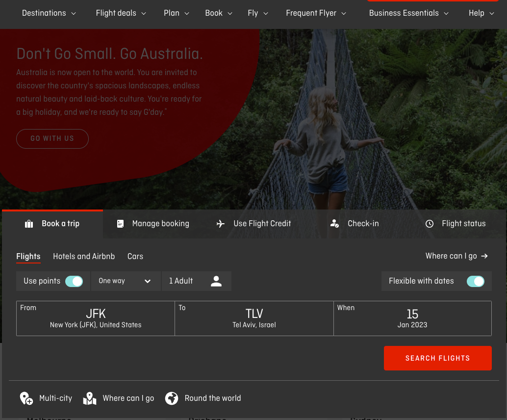Open the Book navigation dropdown
This screenshot has width=507, height=420.
(219, 13)
